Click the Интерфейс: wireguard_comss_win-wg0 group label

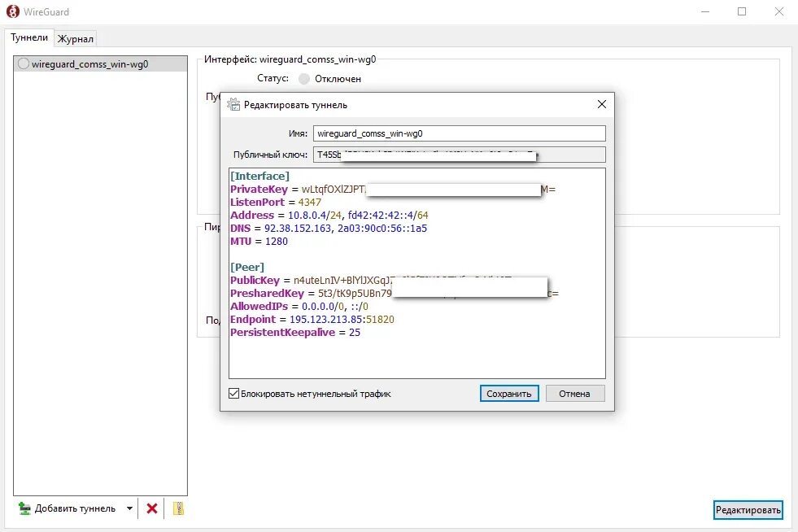click(x=290, y=59)
